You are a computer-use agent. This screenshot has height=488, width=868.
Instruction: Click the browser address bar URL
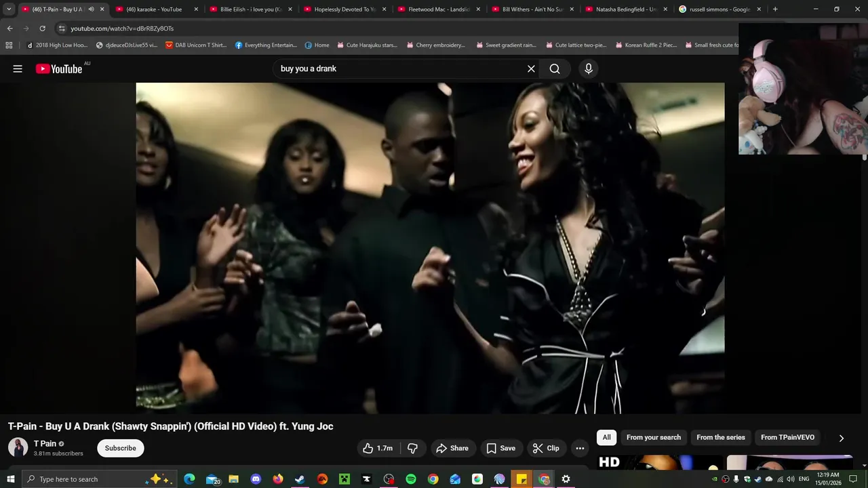[122, 28]
